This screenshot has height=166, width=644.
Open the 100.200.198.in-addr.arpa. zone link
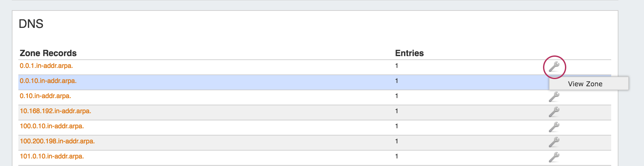[x=57, y=141]
